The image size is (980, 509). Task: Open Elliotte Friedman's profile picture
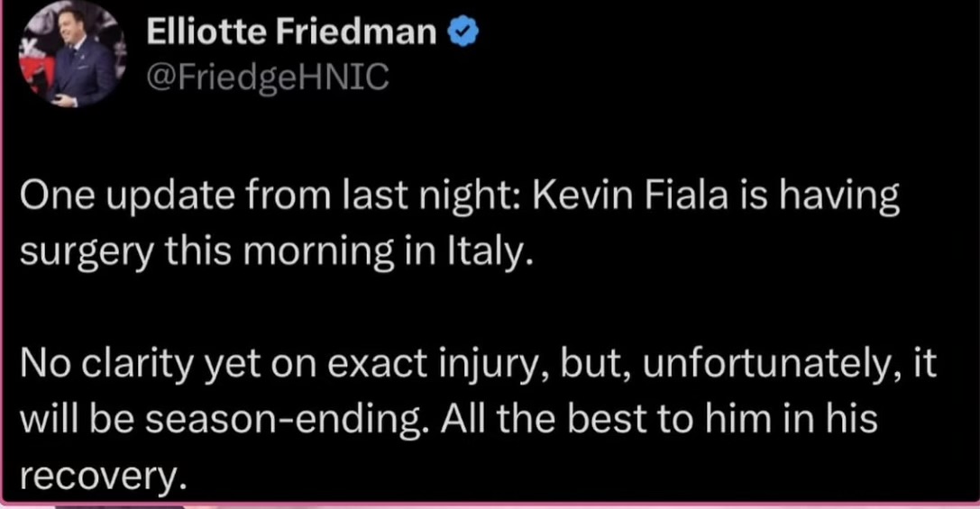tap(70, 56)
